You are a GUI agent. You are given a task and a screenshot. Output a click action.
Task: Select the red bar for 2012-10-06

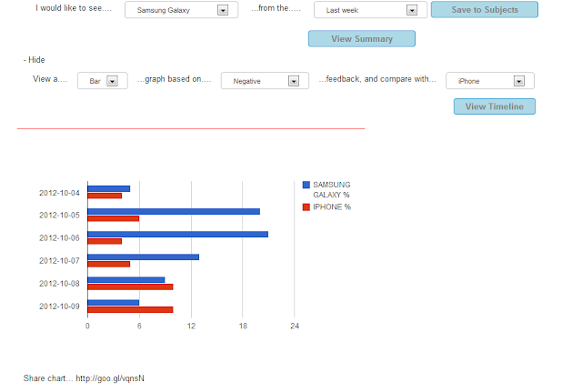[x=105, y=241]
